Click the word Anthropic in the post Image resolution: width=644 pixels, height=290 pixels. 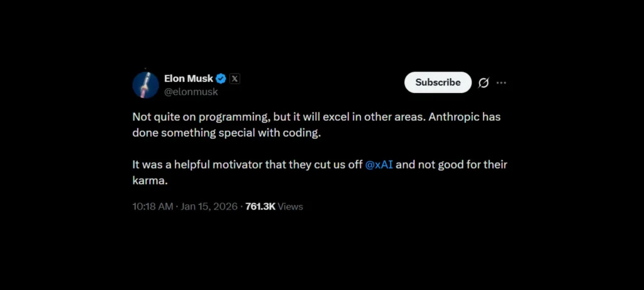point(458,118)
